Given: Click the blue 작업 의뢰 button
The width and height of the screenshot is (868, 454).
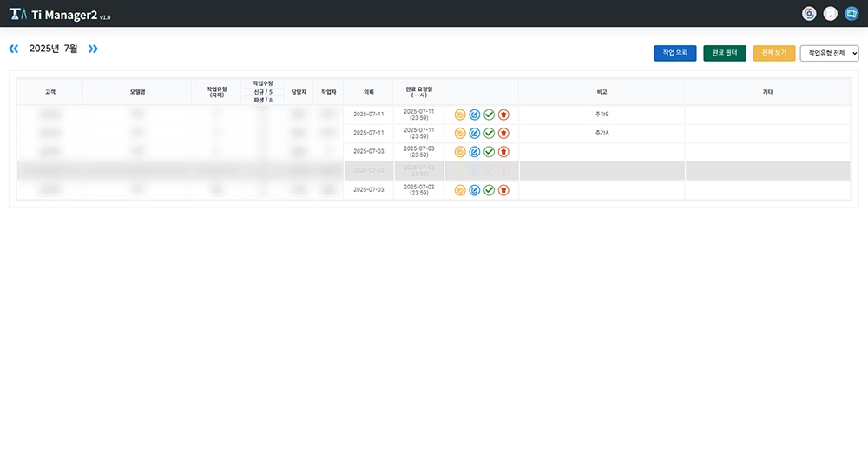Looking at the screenshot, I should click(675, 53).
